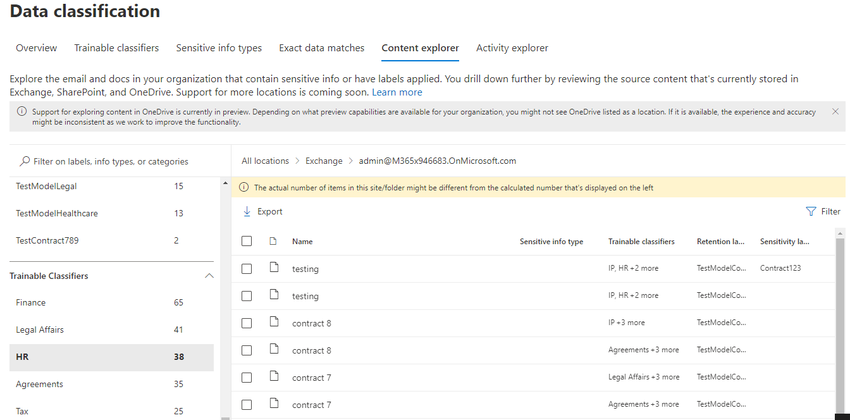Screen dimensions: 850x420
Task: Dismiss the OneDrive preview info banner
Action: [x=835, y=111]
